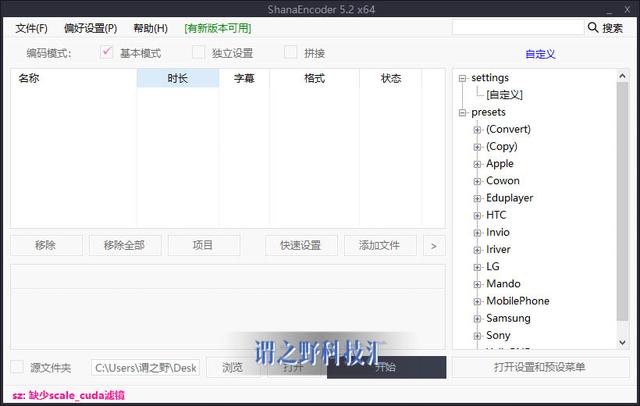
Task: Enable the 基本模式 checkbox
Action: tap(106, 53)
